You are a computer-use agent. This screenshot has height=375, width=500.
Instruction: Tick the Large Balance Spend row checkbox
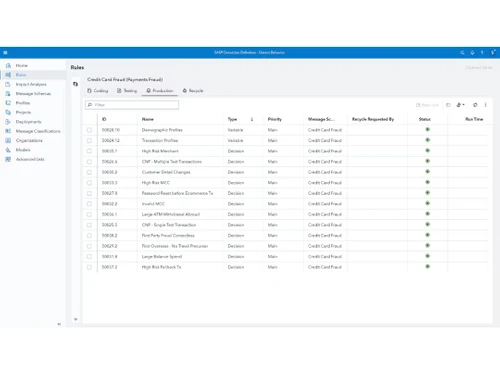click(89, 257)
